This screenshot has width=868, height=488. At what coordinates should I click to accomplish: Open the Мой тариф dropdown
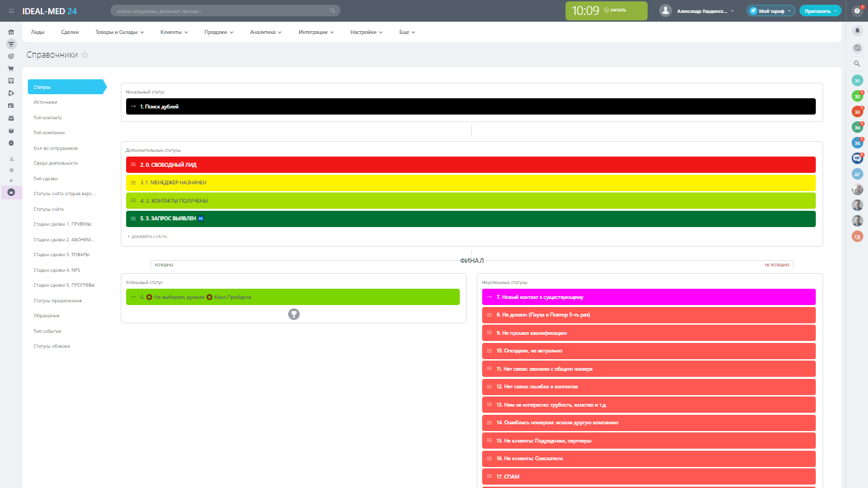pyautogui.click(x=770, y=11)
